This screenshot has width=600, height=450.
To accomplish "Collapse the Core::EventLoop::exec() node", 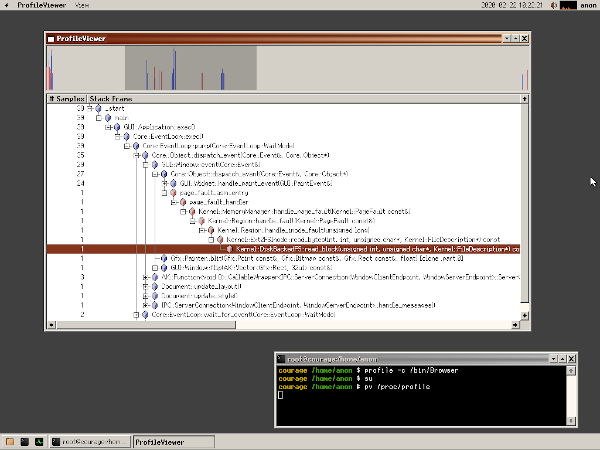I will click(117, 137).
